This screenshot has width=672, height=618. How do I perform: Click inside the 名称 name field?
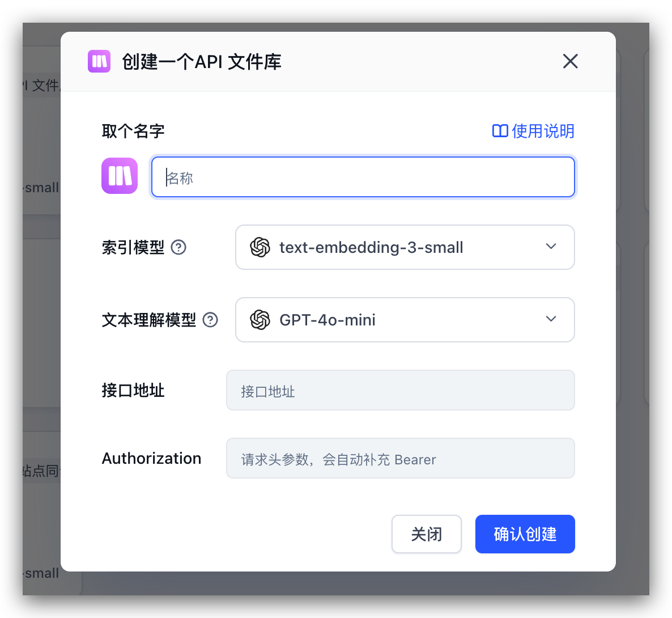363,176
